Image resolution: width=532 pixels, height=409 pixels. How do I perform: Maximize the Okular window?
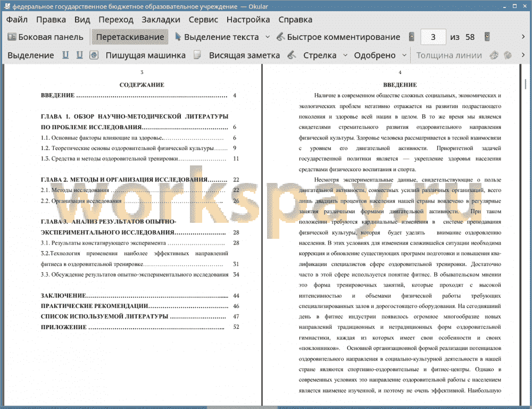[x=514, y=6]
